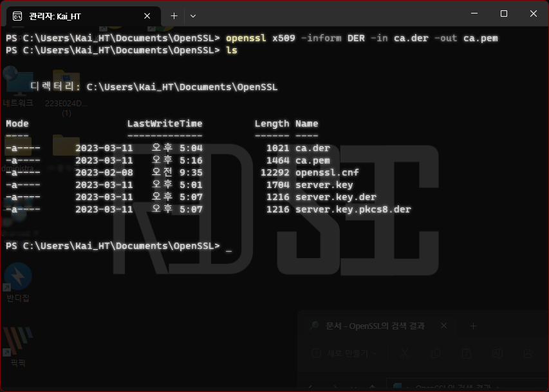The image size is (549, 392).
Task: Click the server.key file name
Action: click(324, 185)
